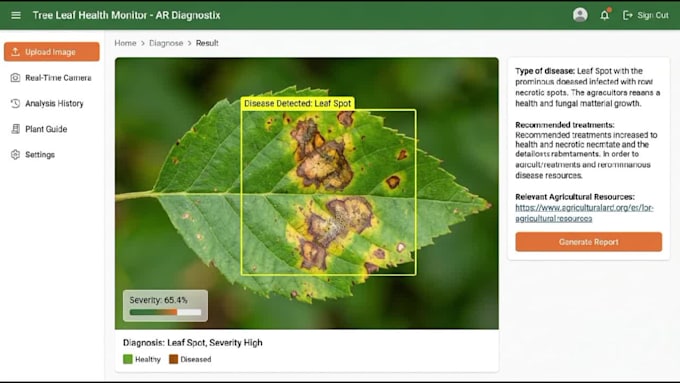Viewport: 680px width, 383px height.
Task: Click the Severity: 65.4% text
Action: coord(158,300)
